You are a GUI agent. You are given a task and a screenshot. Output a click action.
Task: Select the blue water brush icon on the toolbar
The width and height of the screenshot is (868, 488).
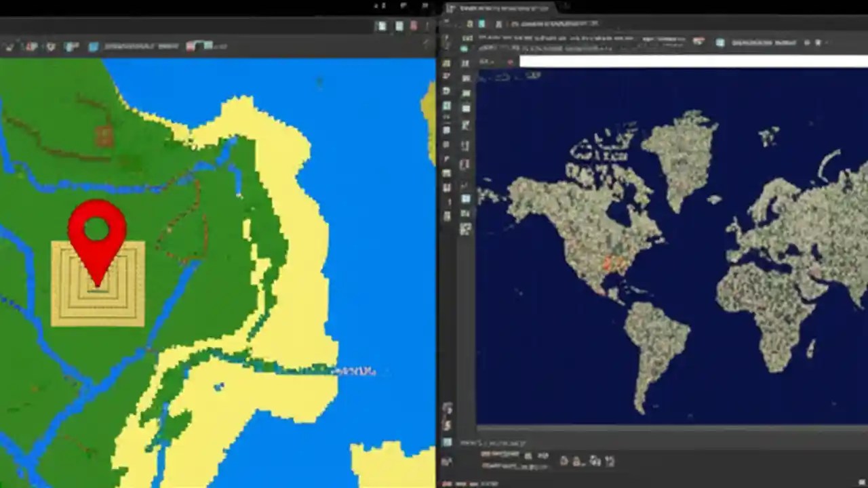(x=93, y=45)
